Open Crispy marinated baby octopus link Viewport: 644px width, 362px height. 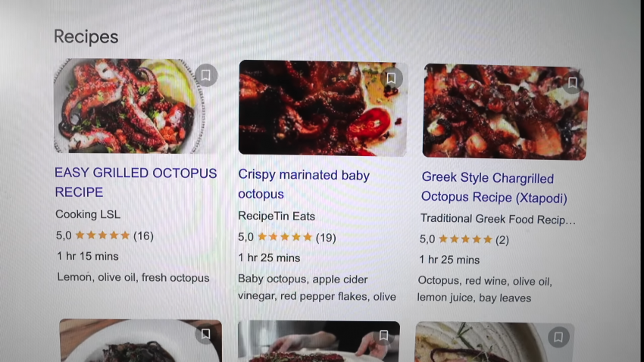pyautogui.click(x=304, y=184)
